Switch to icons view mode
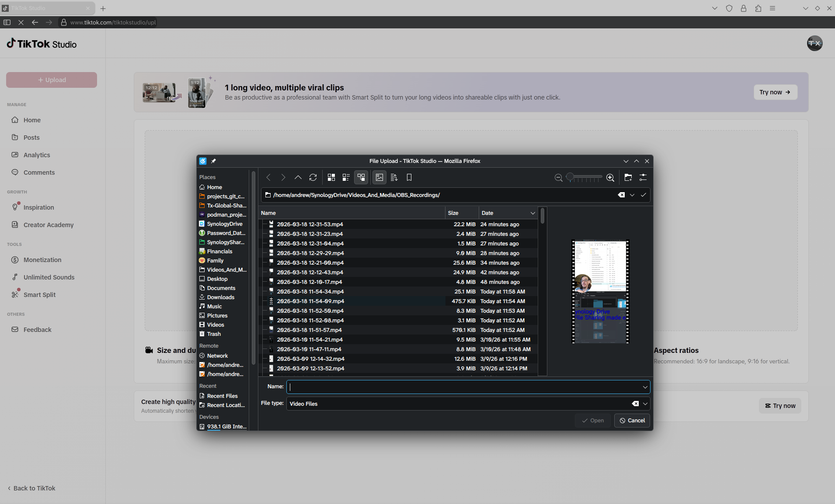835x504 pixels. click(331, 177)
